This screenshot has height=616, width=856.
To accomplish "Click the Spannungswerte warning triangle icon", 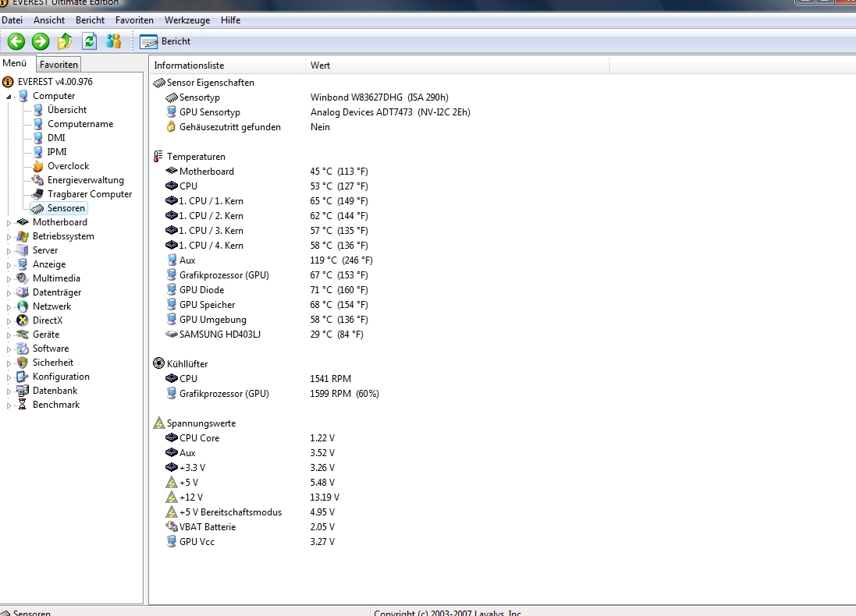I will click(x=158, y=423).
